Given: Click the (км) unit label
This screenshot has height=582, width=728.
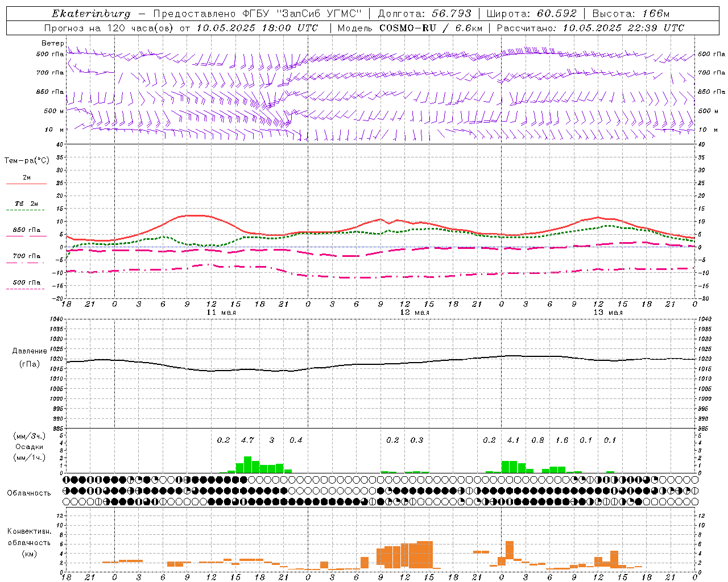Looking at the screenshot, I should point(30,553).
